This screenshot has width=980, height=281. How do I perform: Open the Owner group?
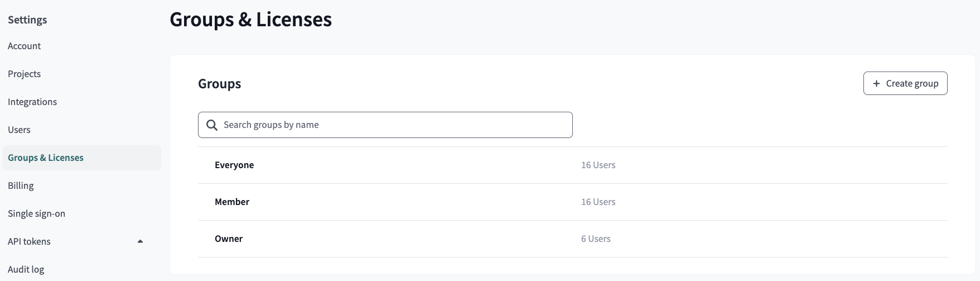(x=229, y=239)
